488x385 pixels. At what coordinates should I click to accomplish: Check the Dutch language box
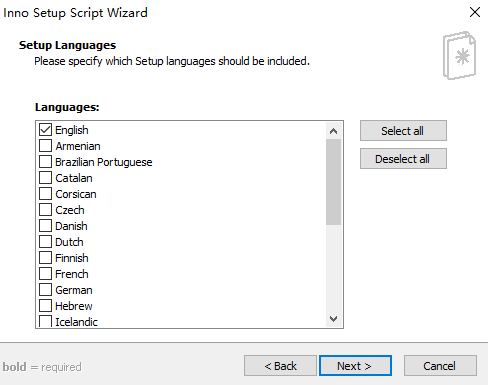[45, 242]
